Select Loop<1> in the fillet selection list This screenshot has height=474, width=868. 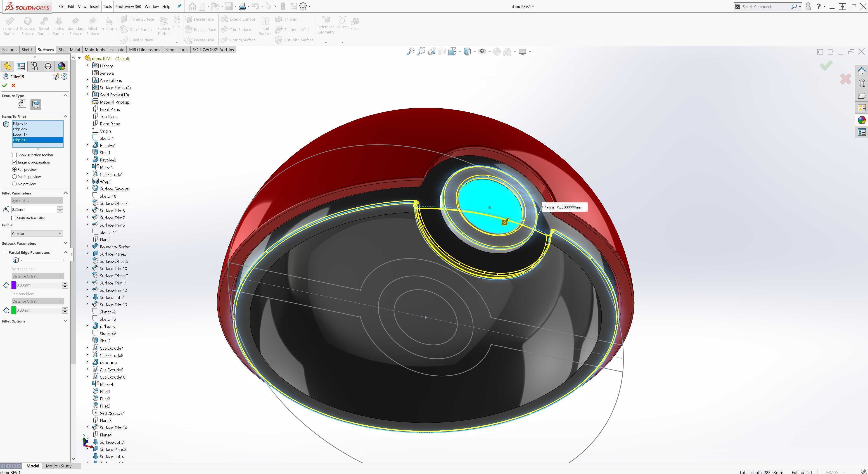coord(38,134)
